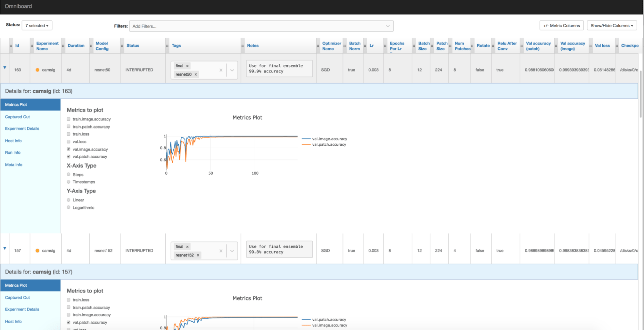
Task: Enable train.loss checkbox in run 157 details
Action: (68, 300)
